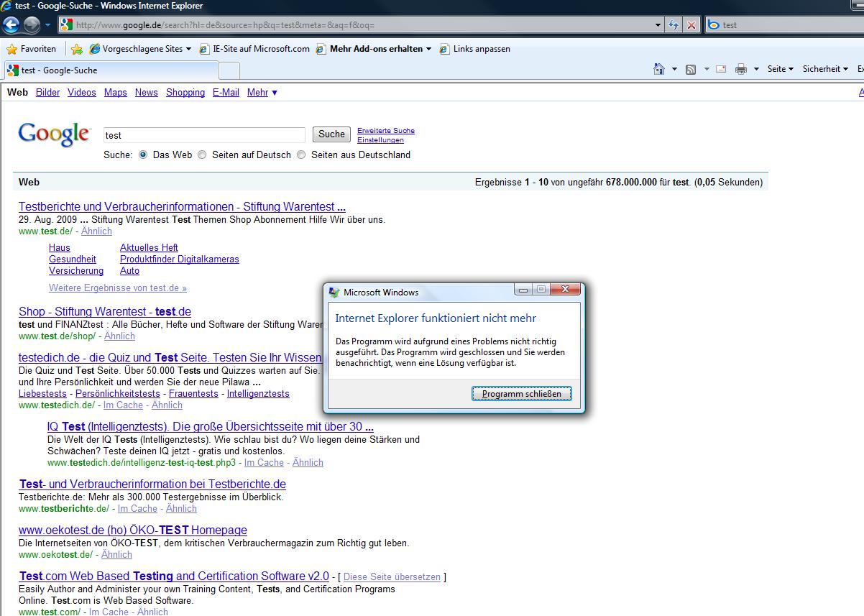Screen dimensions: 864x616
Task: Click 'Im Cache' for www.testberichte.de
Action: point(137,509)
